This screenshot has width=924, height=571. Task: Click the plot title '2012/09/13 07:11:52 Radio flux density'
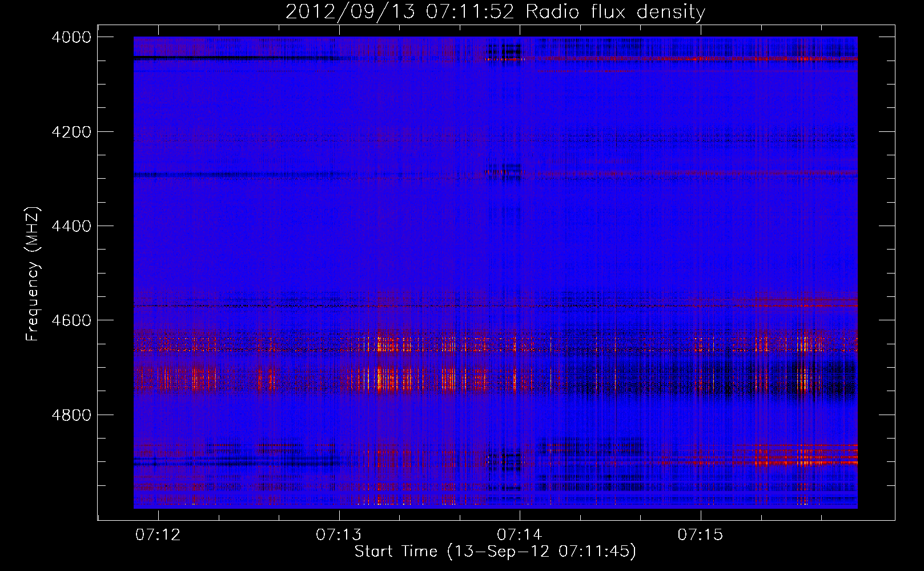point(495,12)
